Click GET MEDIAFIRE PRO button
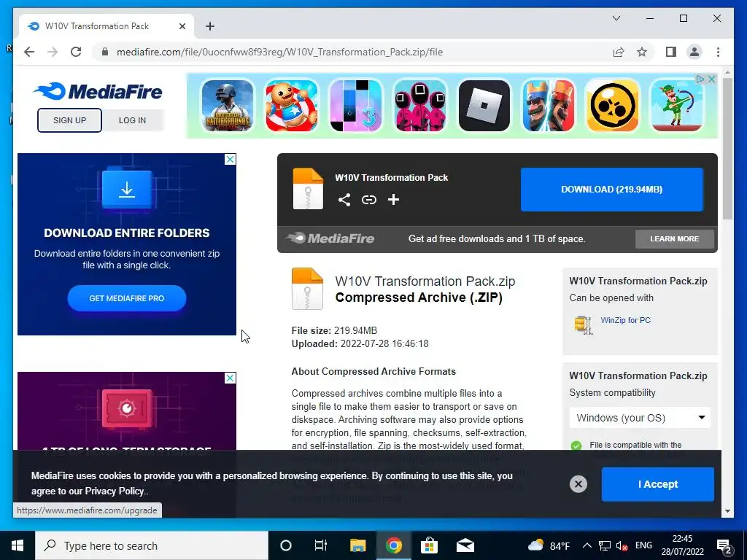 click(x=127, y=298)
